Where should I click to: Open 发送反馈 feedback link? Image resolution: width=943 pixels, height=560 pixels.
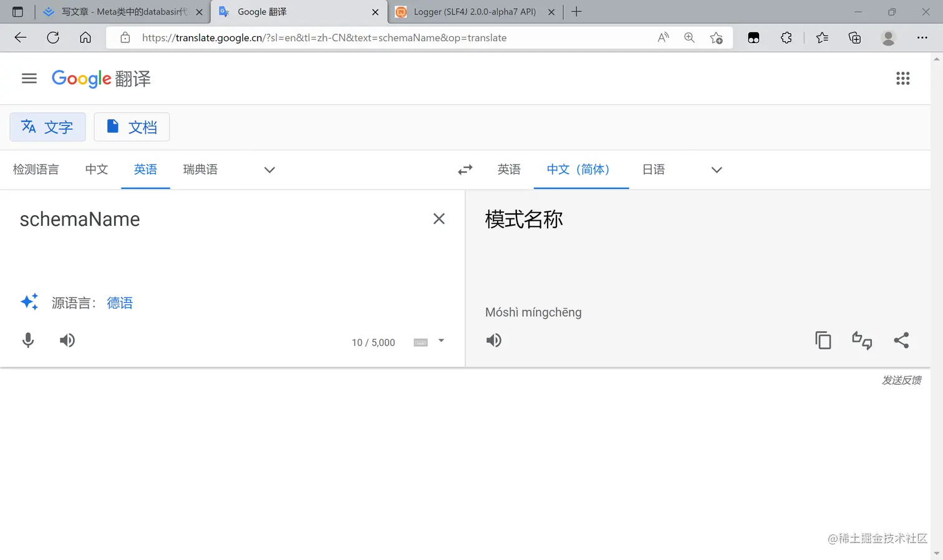[x=901, y=380]
